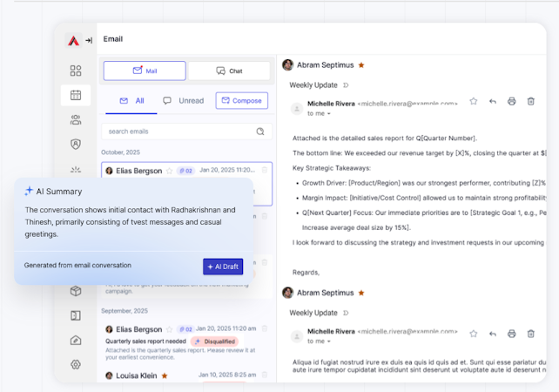Toggle star beside second Abram Septimus header
Viewport: 559px width, 392px height.
coord(361,293)
